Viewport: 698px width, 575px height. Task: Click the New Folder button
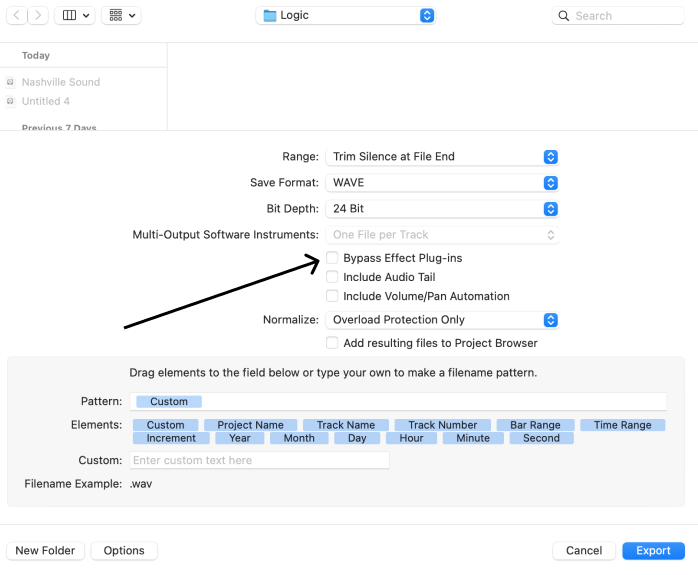pos(45,551)
